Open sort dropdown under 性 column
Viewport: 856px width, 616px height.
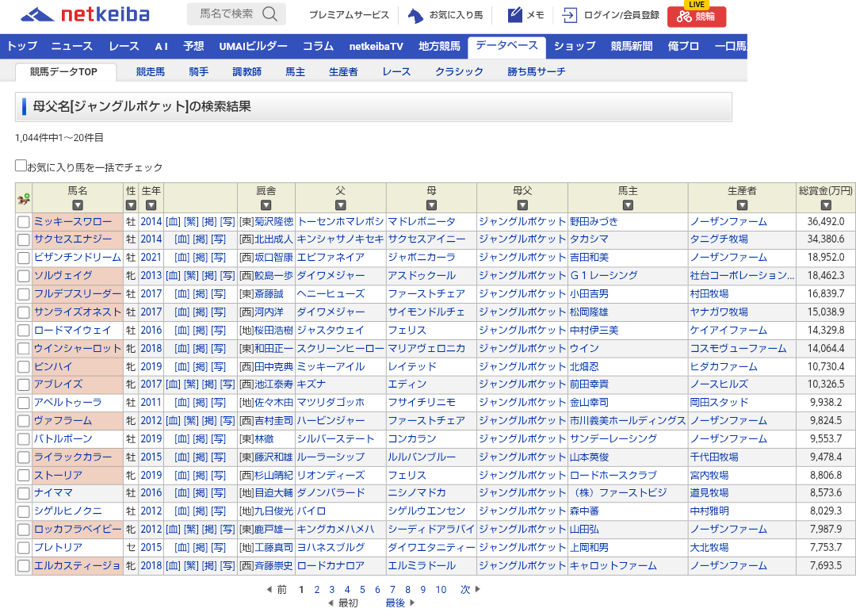pyautogui.click(x=131, y=205)
